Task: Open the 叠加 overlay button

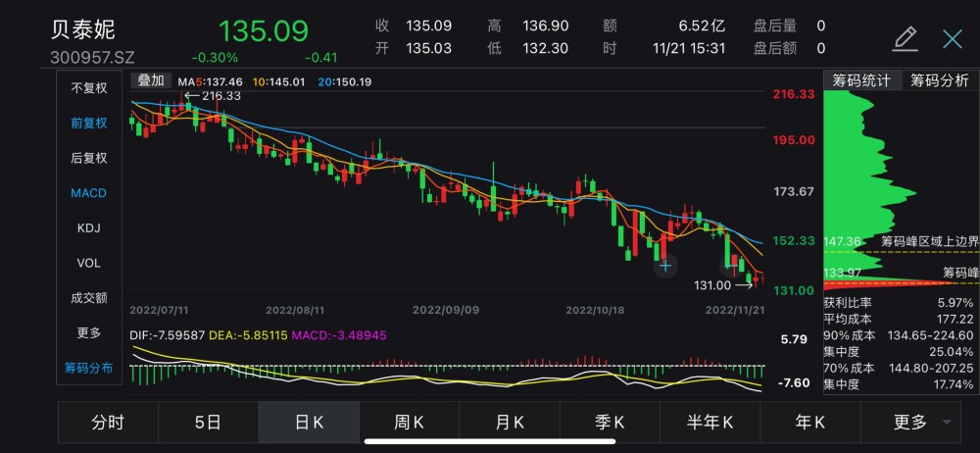Action: 152,80
